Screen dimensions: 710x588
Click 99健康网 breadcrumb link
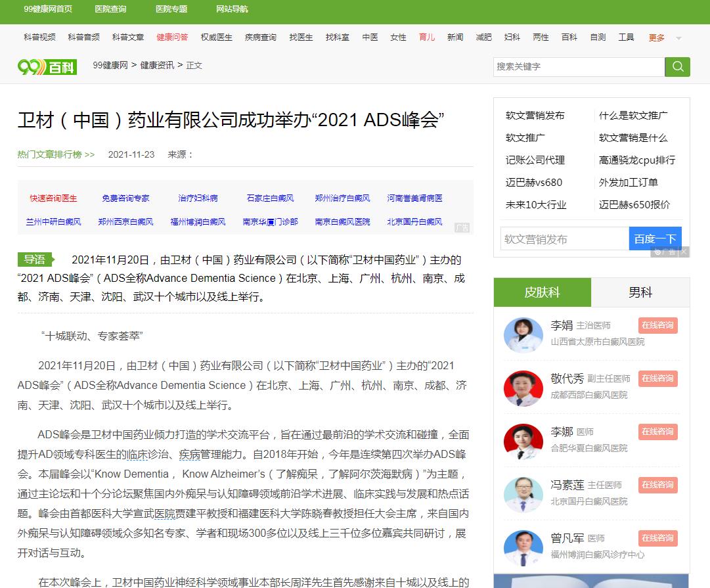[x=110, y=65]
